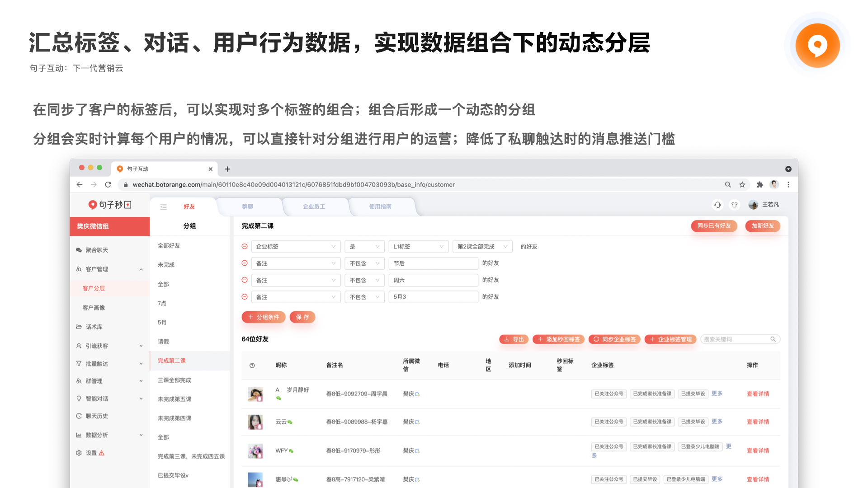Open the 备注 dropdown in 节后 row

(296, 263)
